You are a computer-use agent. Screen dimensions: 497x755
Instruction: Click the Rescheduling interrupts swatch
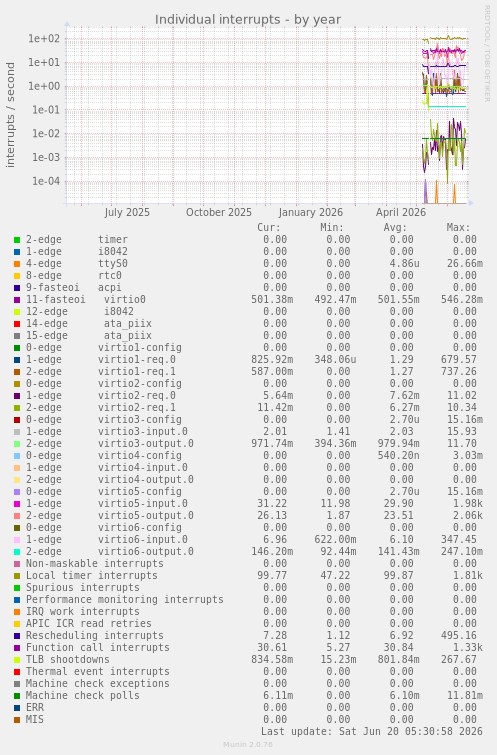pyautogui.click(x=17, y=636)
